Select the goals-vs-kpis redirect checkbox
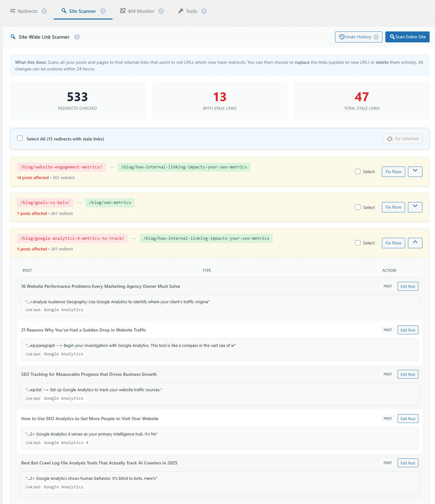 (358, 207)
